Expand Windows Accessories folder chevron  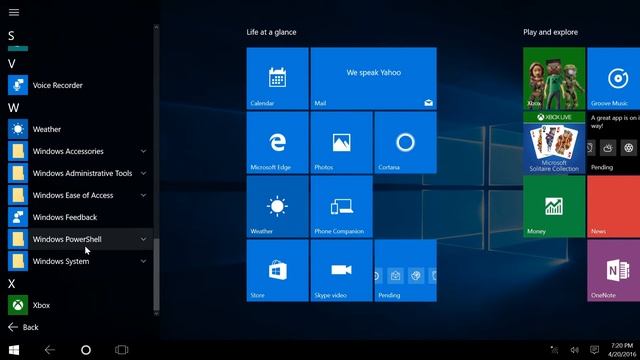[144, 151]
